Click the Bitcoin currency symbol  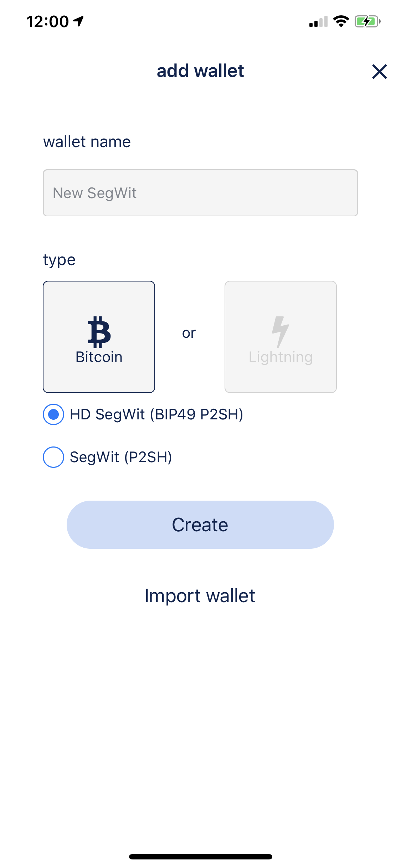click(99, 332)
